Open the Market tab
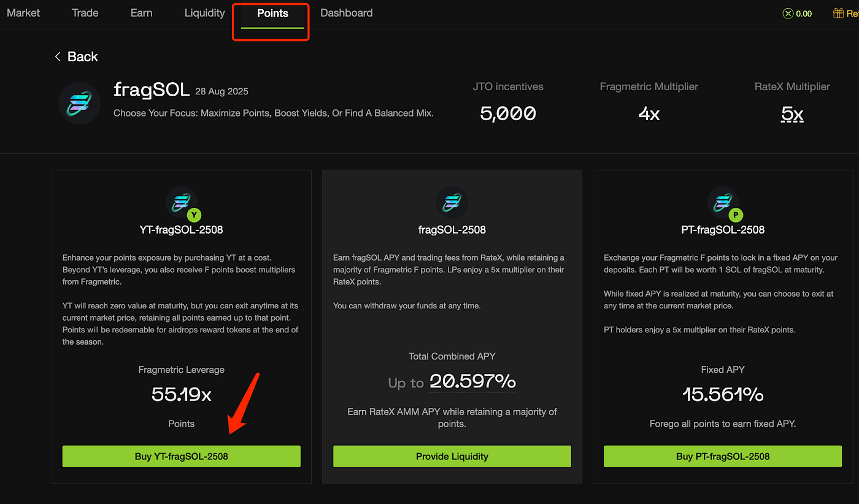Screen dimensions: 859x504 coord(23,12)
